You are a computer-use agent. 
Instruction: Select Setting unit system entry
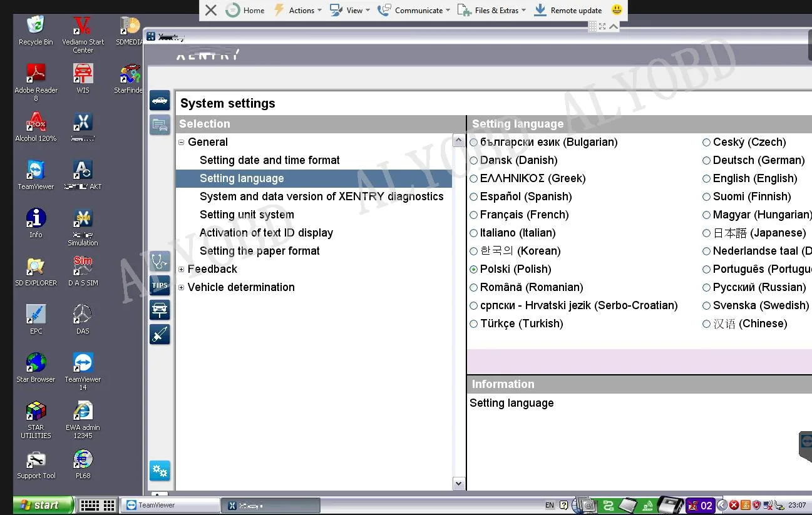247,215
